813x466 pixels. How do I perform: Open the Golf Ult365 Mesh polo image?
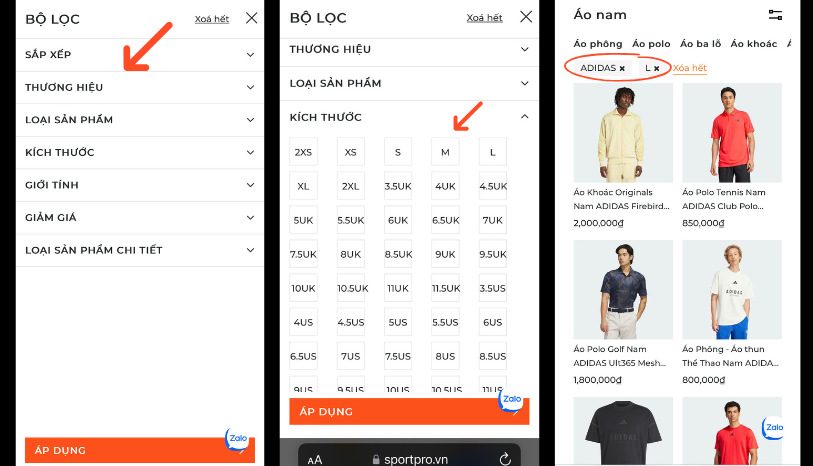(x=623, y=290)
